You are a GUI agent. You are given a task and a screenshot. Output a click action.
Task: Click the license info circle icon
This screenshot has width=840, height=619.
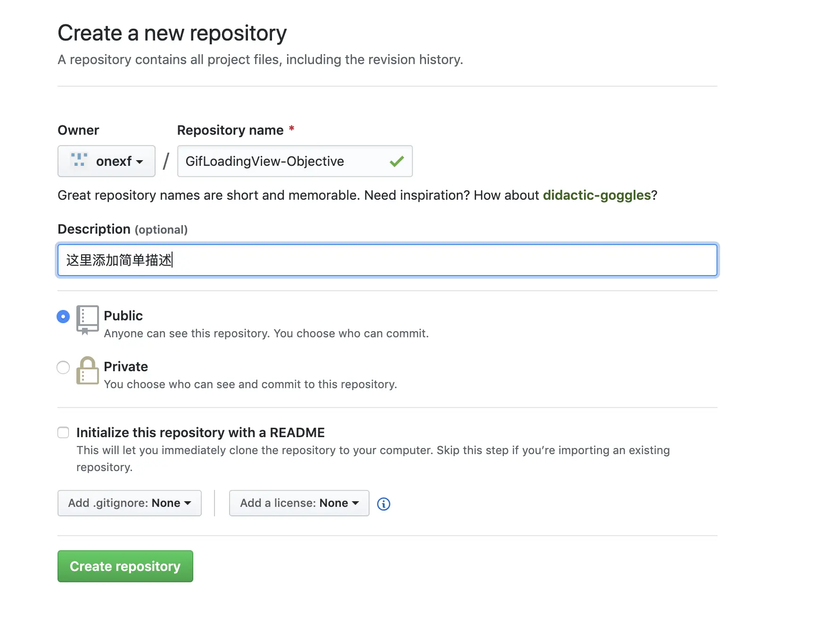(384, 504)
